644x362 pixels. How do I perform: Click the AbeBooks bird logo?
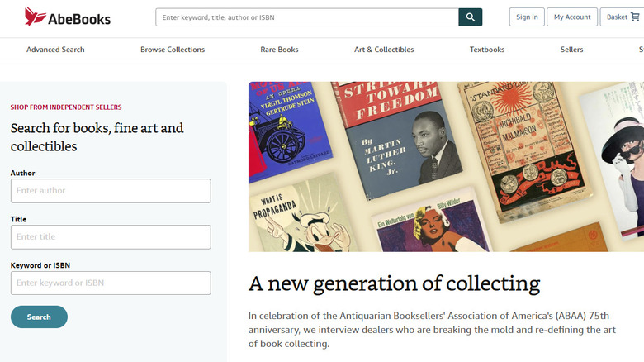(36, 17)
